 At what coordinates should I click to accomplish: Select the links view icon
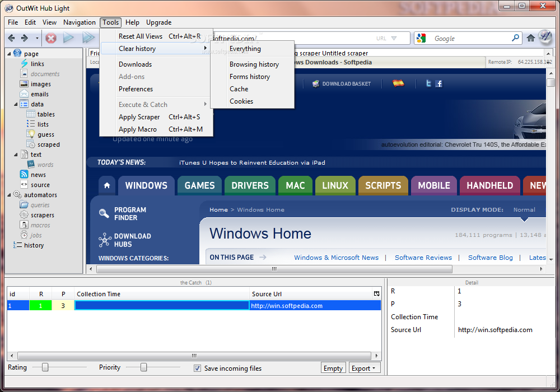[x=24, y=63]
